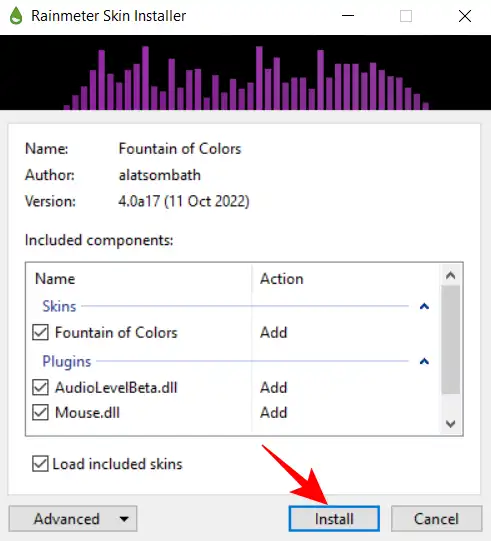Select the Plugins group label
The width and height of the screenshot is (491, 541).
[67, 362]
